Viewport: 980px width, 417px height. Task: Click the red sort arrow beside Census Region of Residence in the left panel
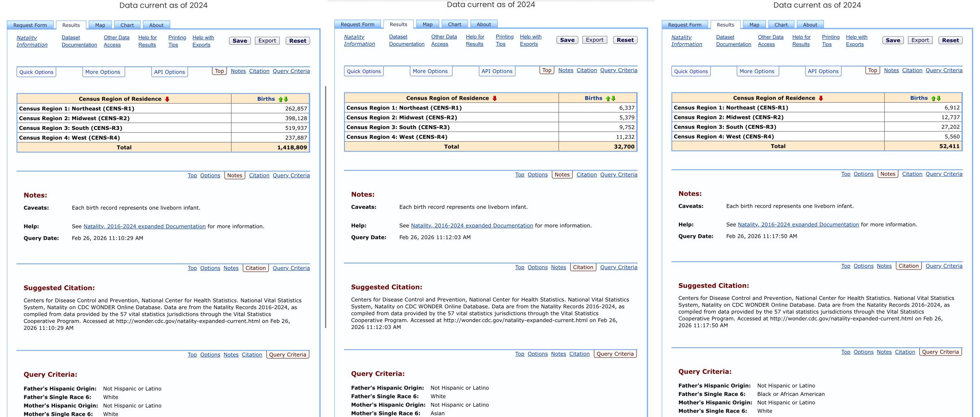point(167,99)
